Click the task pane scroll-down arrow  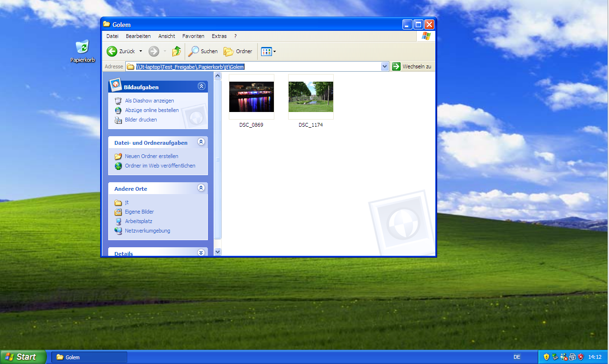[x=218, y=252]
